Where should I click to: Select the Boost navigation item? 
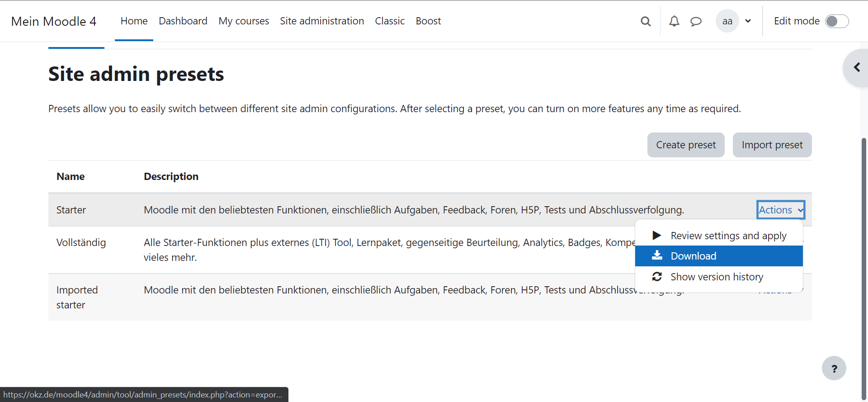[428, 21]
